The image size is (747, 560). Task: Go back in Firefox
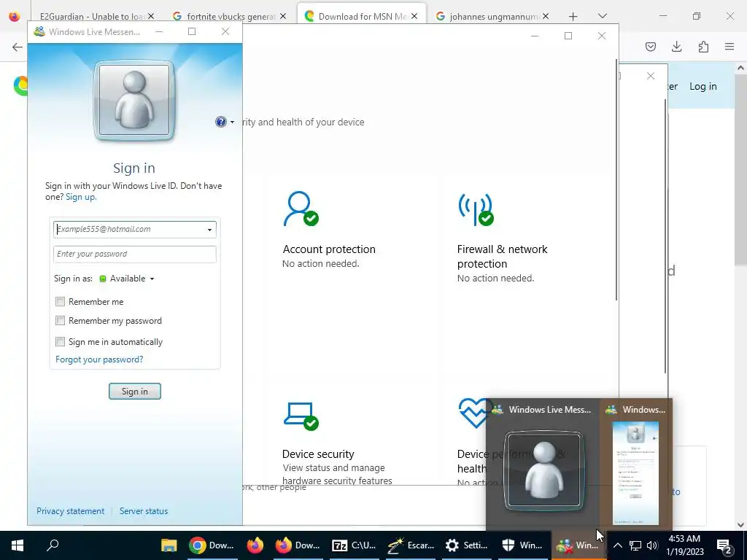click(x=18, y=47)
